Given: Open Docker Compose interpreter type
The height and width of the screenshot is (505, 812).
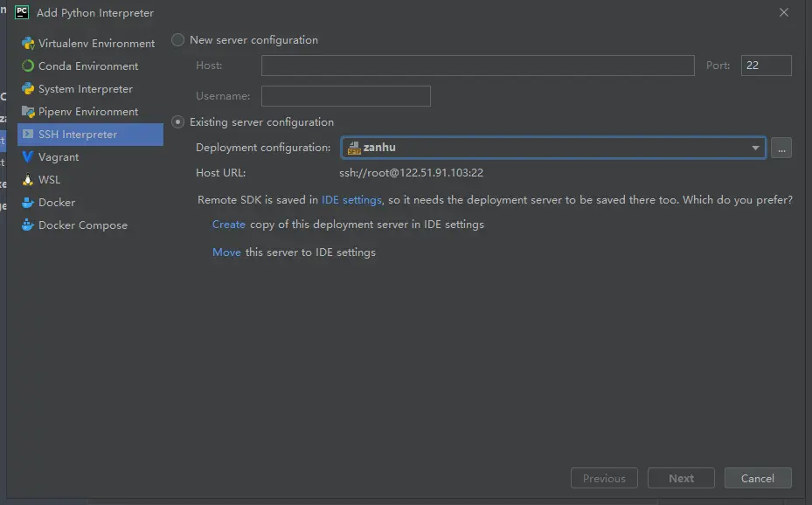Looking at the screenshot, I should click(x=90, y=225).
